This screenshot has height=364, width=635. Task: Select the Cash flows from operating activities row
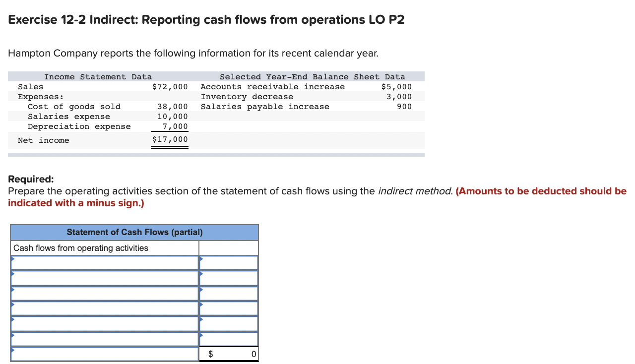(104, 247)
